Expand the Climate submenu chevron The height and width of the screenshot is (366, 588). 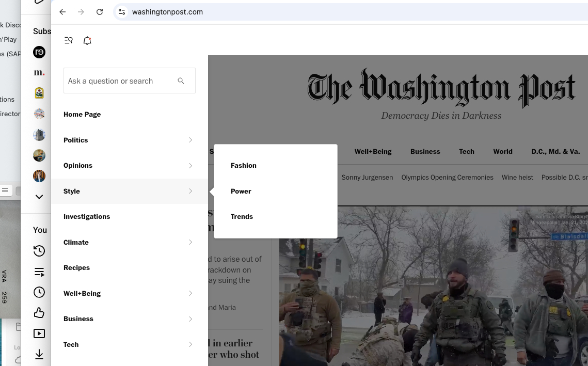click(190, 242)
